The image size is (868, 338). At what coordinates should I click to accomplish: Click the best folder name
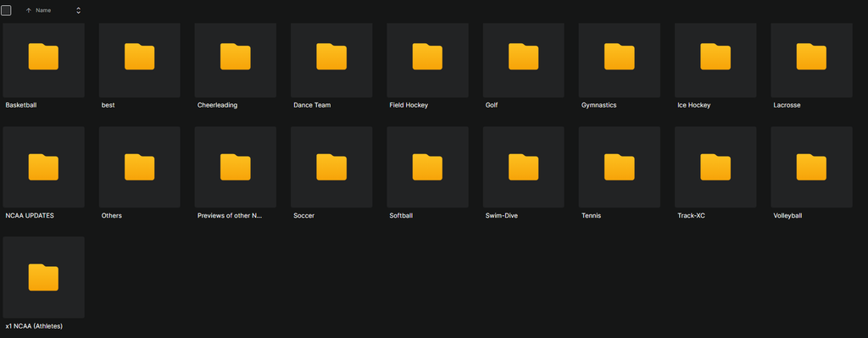point(108,105)
